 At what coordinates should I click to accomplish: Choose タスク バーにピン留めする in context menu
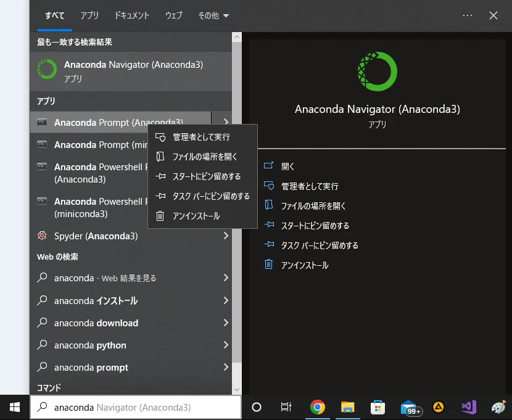click(202, 196)
